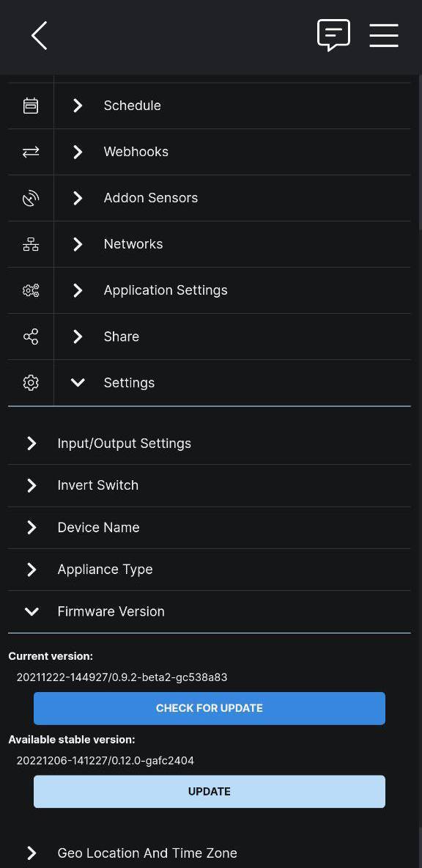Click the Addon Sensors satellite icon
The width and height of the screenshot is (422, 868).
click(31, 198)
